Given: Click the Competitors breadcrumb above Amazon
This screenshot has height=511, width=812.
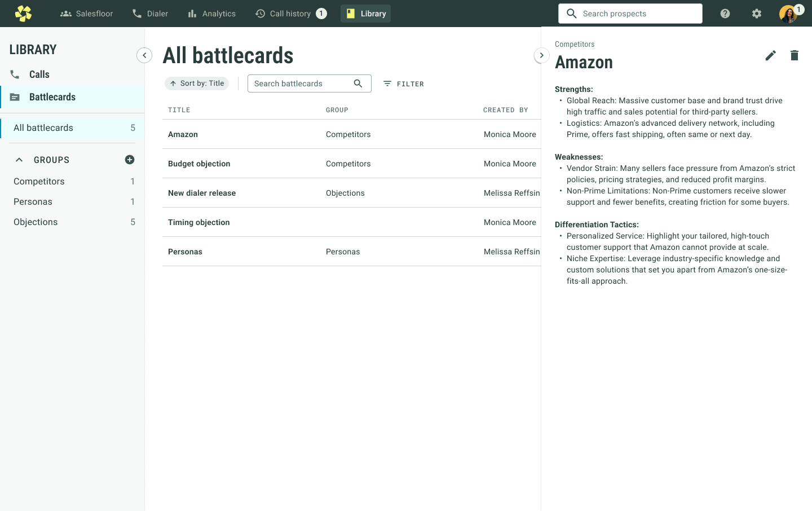Looking at the screenshot, I should coord(575,44).
